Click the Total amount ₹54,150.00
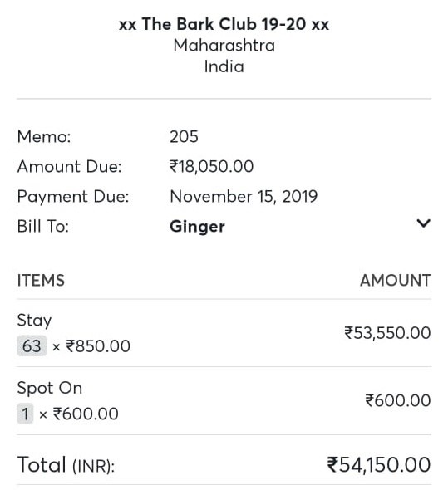The width and height of the screenshot is (448, 490). [x=379, y=465]
